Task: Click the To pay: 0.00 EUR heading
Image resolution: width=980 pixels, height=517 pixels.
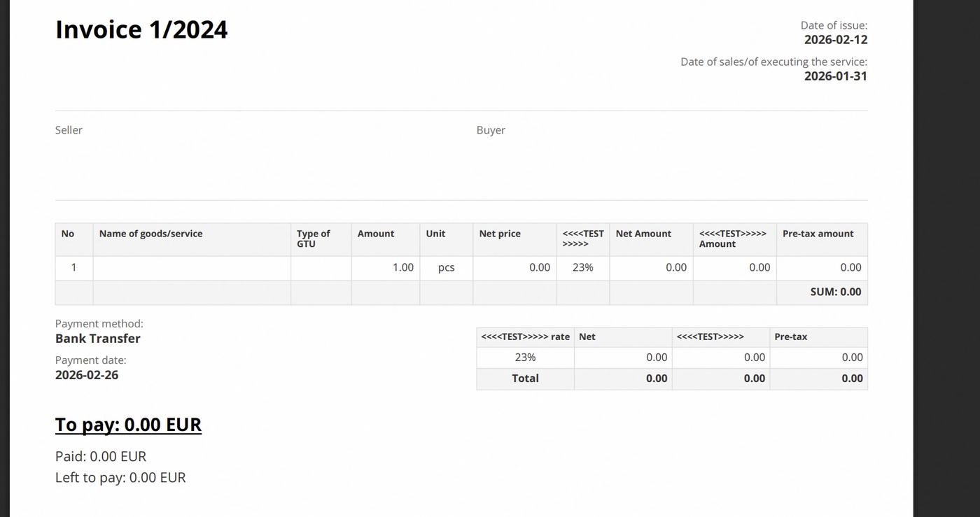Action: (128, 425)
